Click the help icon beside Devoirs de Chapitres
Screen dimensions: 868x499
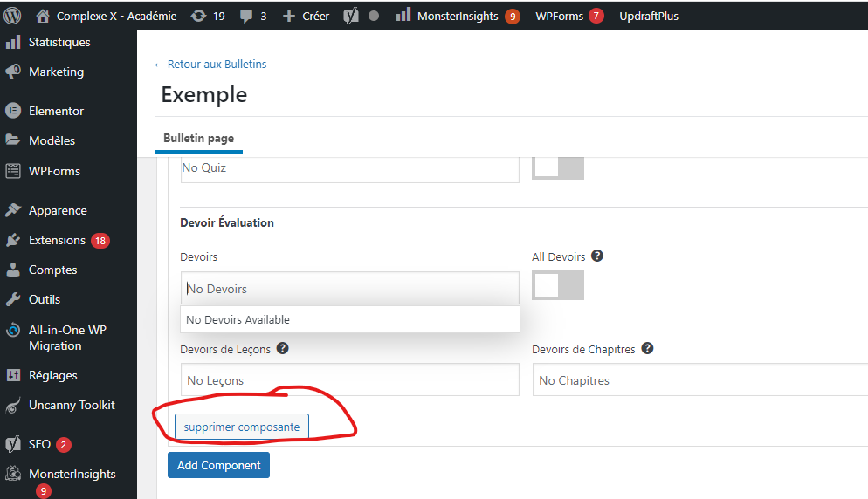[x=647, y=349]
